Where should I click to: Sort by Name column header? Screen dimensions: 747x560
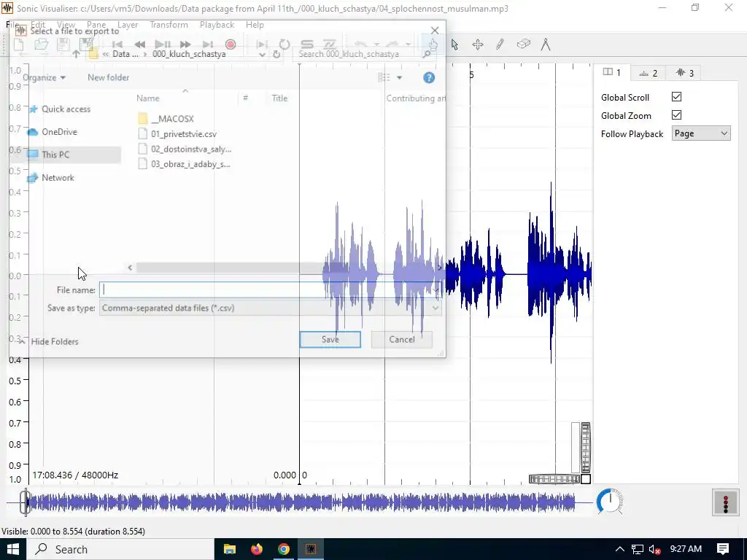point(147,98)
